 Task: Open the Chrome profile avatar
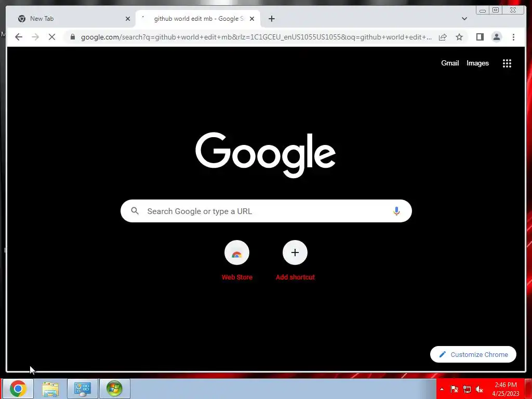point(496,37)
